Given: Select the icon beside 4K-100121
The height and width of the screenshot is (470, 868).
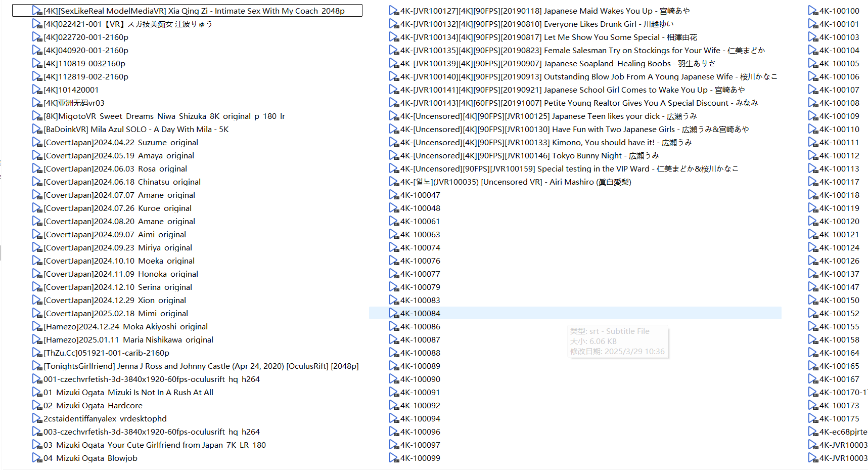Looking at the screenshot, I should click(813, 235).
